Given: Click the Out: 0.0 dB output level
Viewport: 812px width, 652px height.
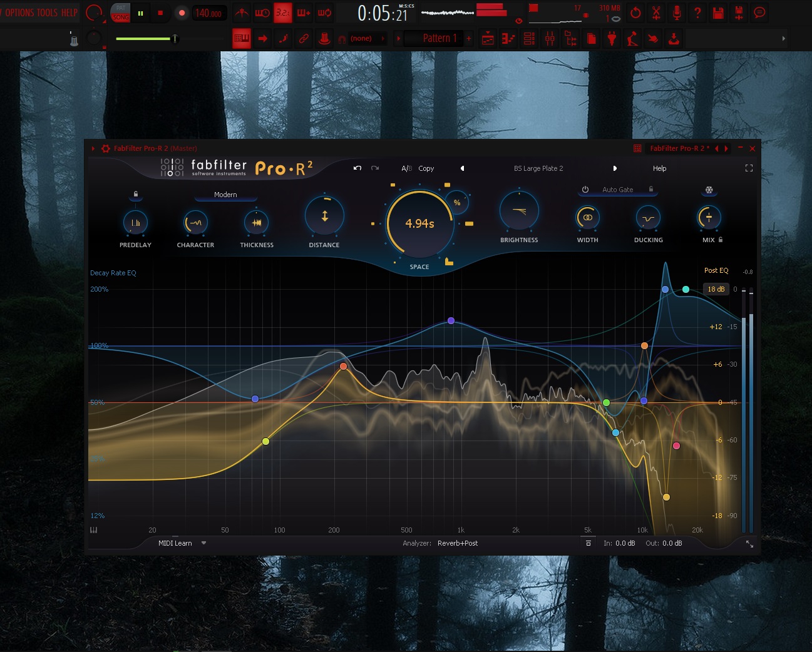Looking at the screenshot, I should click(664, 543).
